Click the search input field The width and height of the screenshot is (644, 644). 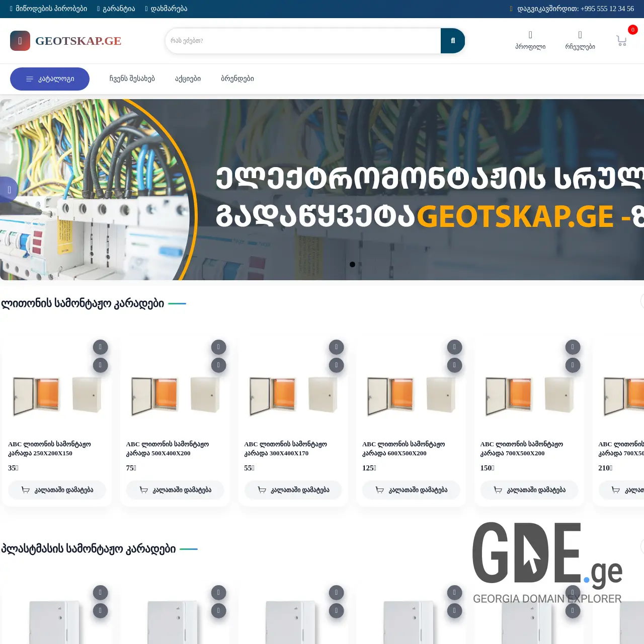[302, 41]
